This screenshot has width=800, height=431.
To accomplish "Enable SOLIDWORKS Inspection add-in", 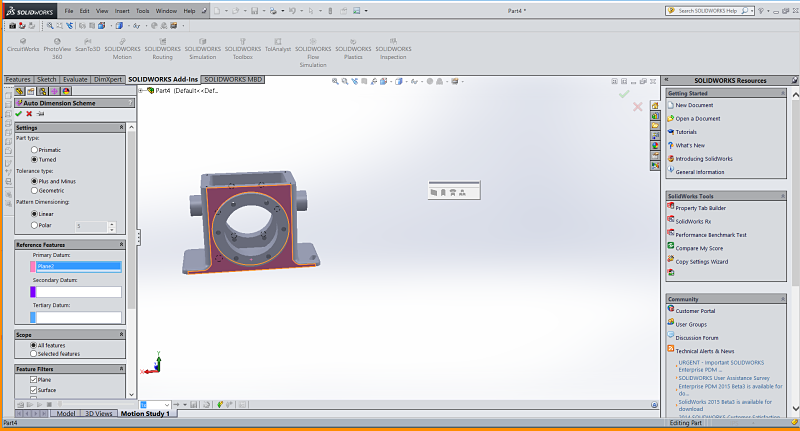I will tap(393, 48).
